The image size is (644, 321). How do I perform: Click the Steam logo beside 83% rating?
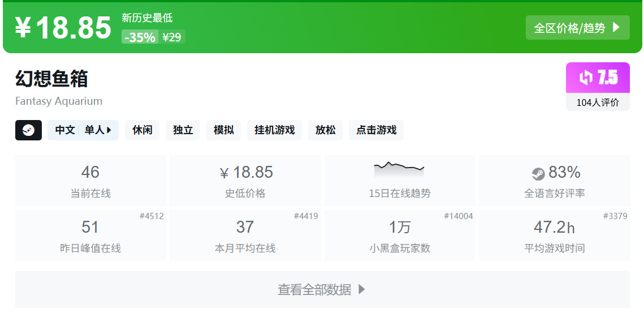[538, 174]
